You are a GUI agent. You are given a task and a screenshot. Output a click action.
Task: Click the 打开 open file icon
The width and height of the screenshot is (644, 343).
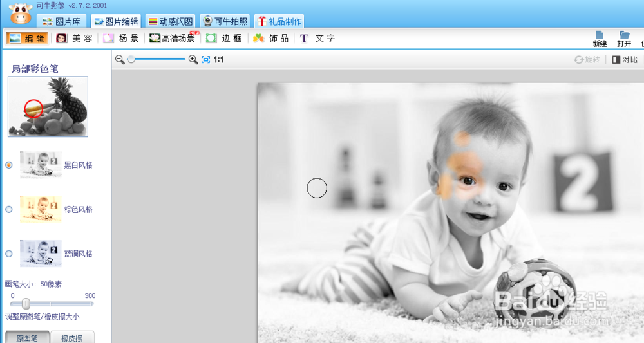(x=624, y=39)
